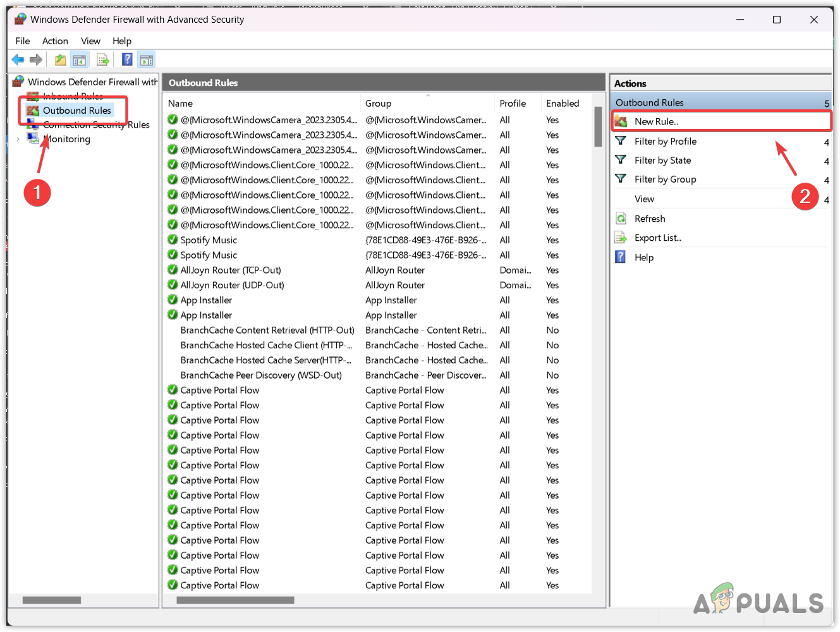Open Filter by Group action
This screenshot has height=632, width=840.
pyautogui.click(x=665, y=179)
